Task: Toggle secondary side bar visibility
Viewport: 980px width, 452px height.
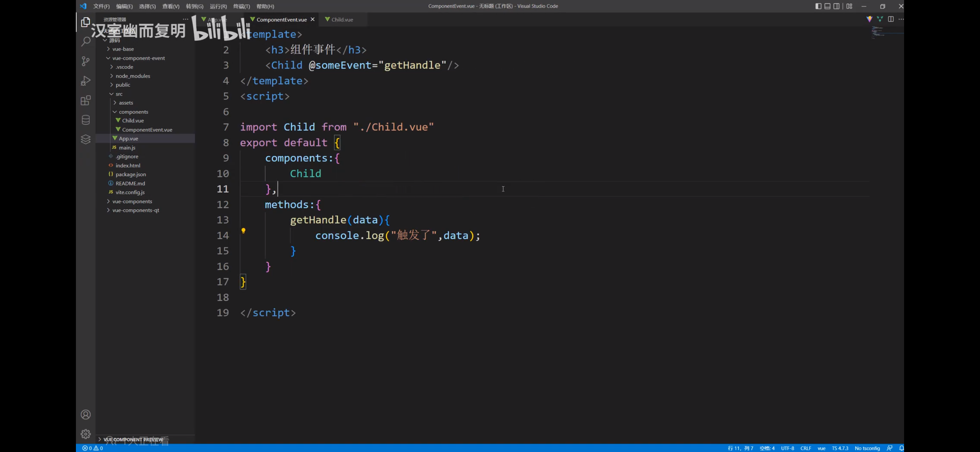Action: point(836,6)
